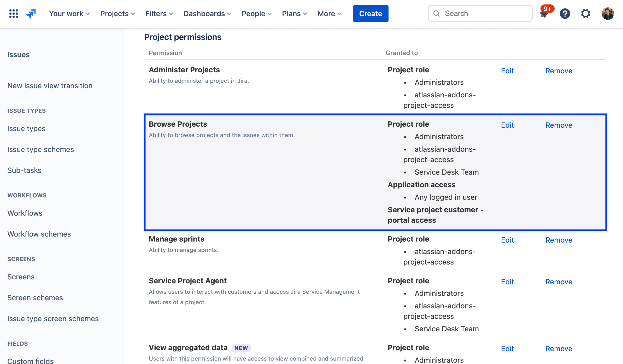
Task: Click the Create button
Action: (x=370, y=13)
